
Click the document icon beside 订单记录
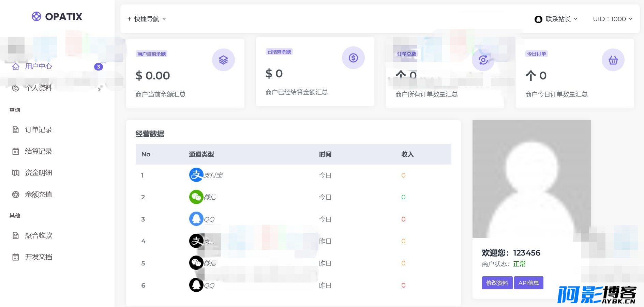[16, 130]
